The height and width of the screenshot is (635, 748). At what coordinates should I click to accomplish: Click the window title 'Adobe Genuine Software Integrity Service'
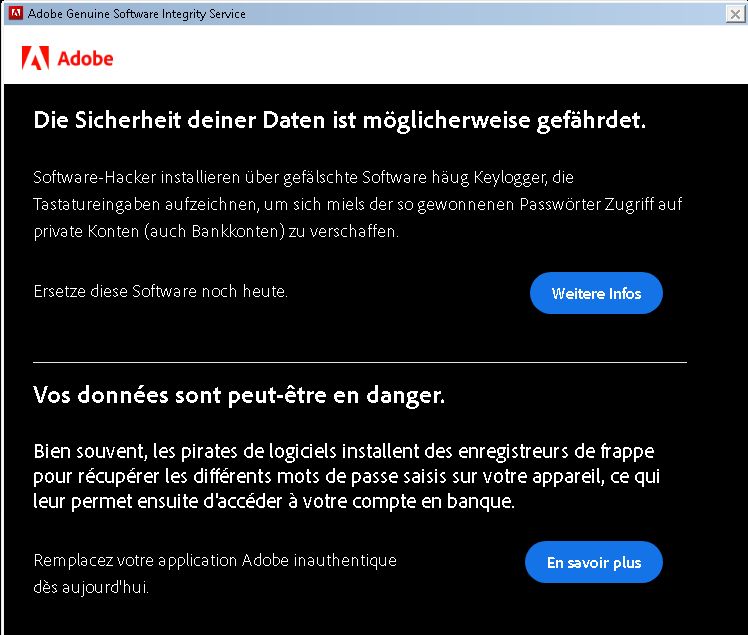(x=137, y=14)
